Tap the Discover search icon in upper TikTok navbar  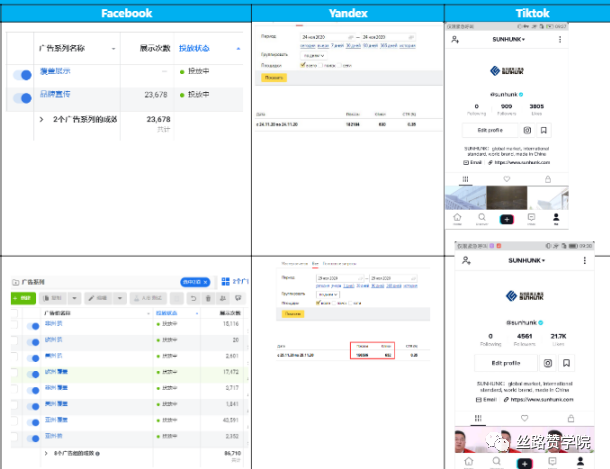pos(482,217)
